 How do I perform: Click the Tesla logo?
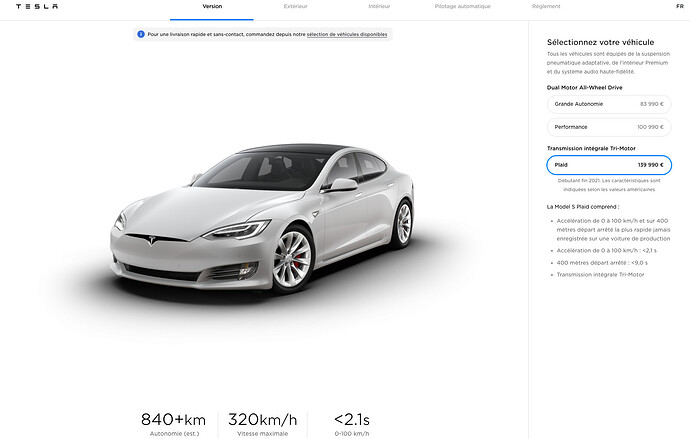click(x=37, y=7)
